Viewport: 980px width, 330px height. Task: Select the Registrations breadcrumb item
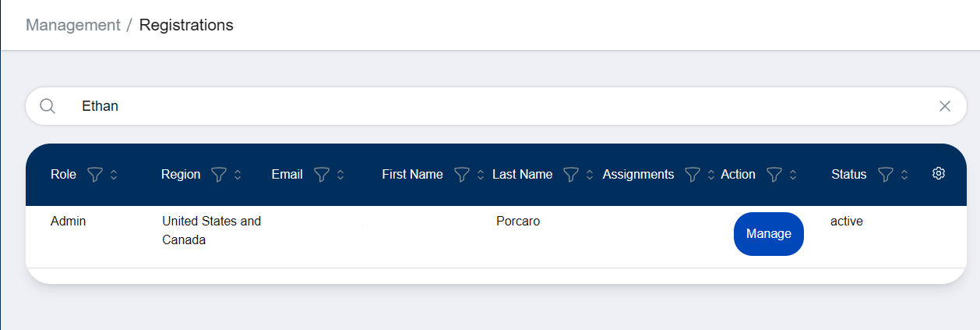coord(186,25)
